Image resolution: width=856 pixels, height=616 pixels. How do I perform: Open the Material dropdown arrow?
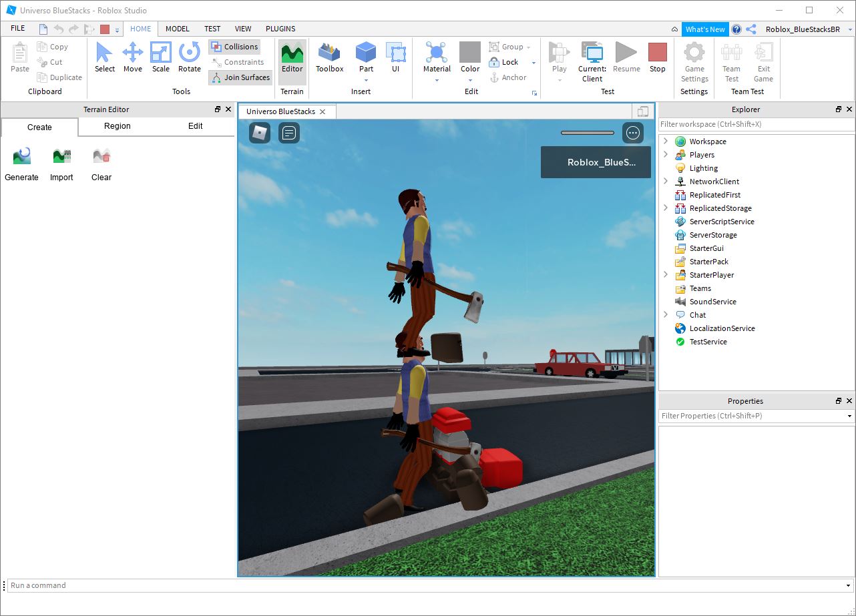coord(437,81)
